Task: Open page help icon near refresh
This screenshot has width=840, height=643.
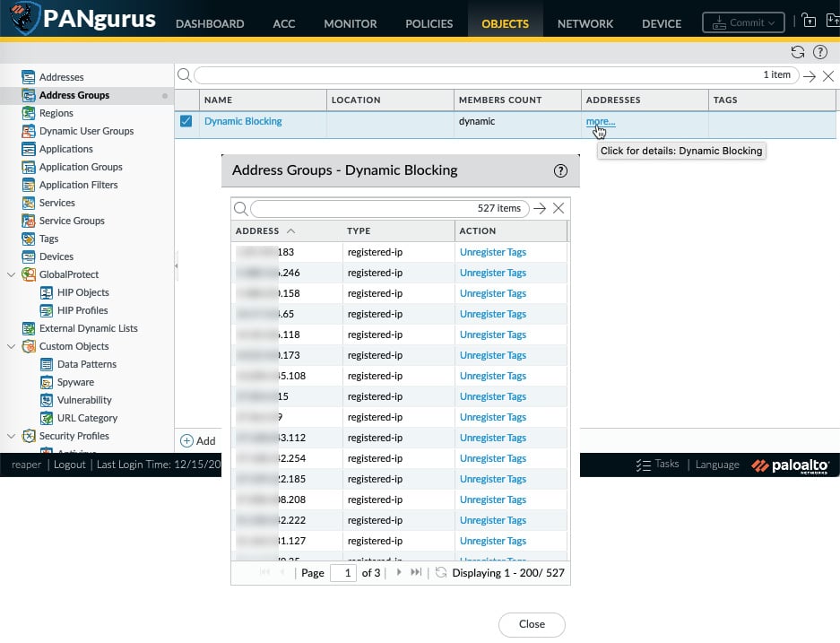Action: tap(820, 52)
